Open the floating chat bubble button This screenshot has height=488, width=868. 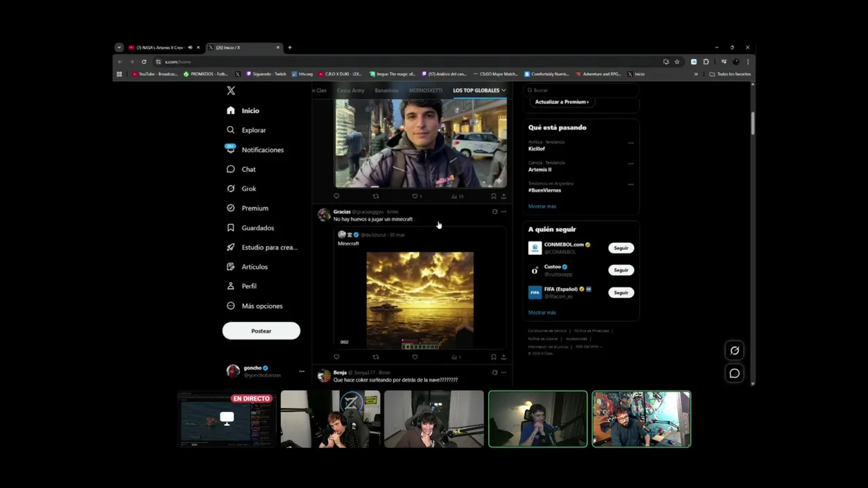click(734, 373)
